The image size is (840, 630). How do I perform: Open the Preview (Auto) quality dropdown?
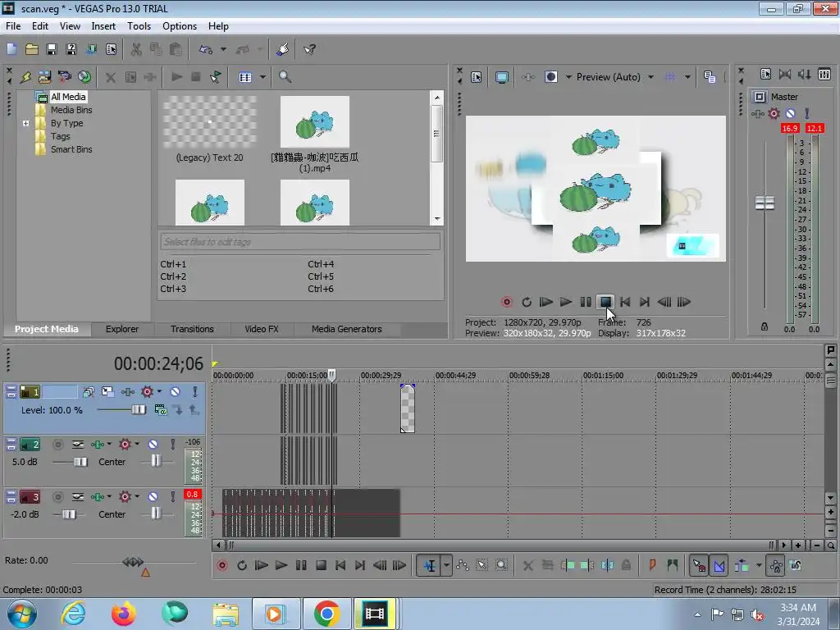click(x=651, y=77)
